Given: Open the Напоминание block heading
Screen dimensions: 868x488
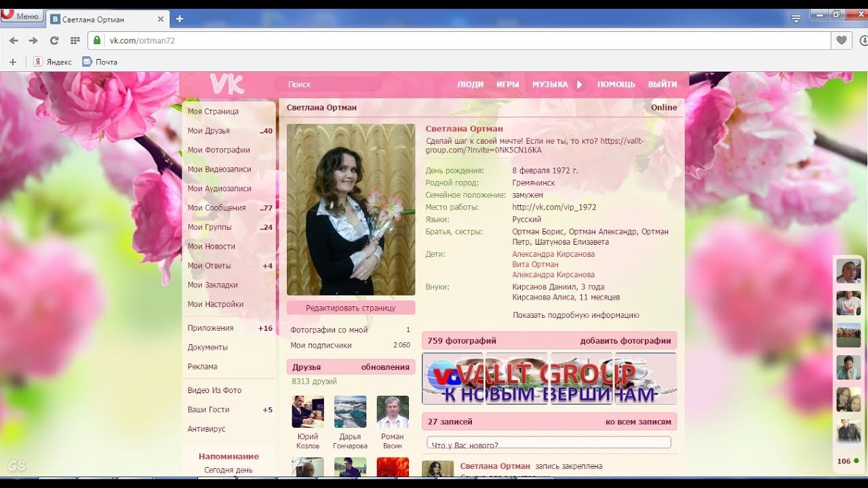Looking at the screenshot, I should [x=229, y=457].
